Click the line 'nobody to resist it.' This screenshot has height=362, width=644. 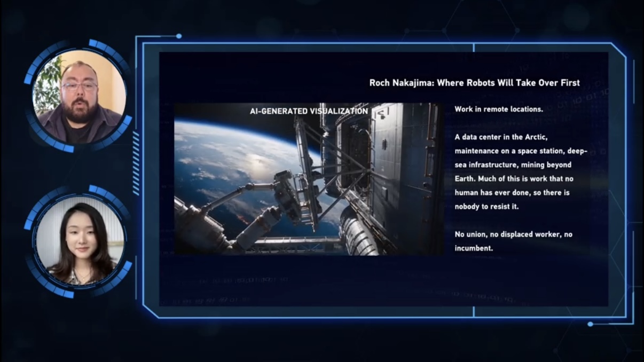(486, 207)
